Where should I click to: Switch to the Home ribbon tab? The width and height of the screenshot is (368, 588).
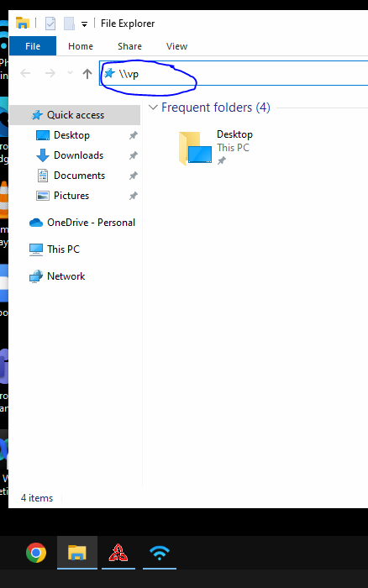81,46
